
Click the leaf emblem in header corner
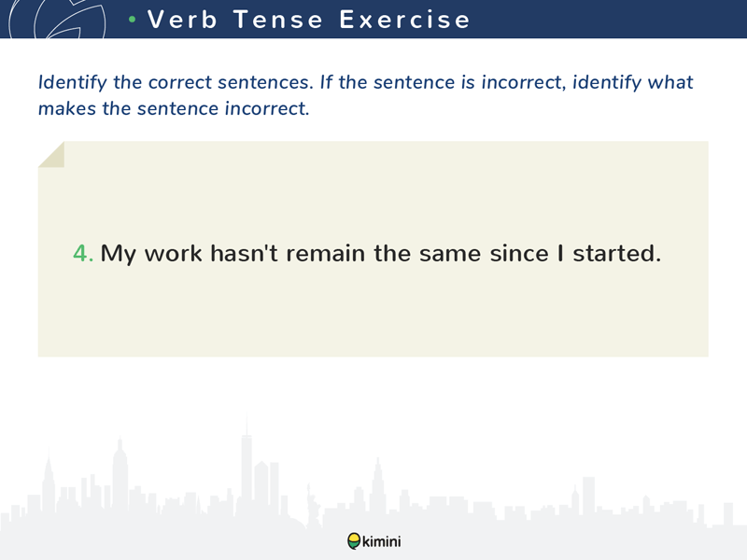57,19
